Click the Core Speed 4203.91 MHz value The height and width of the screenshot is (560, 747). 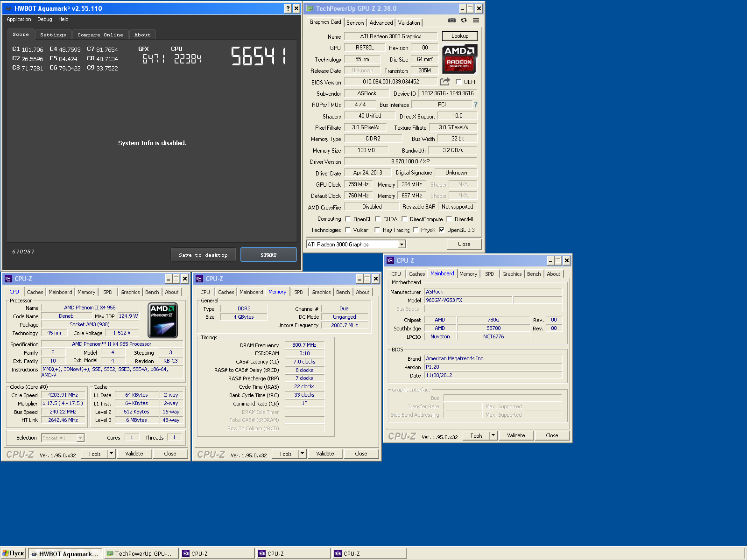63,395
